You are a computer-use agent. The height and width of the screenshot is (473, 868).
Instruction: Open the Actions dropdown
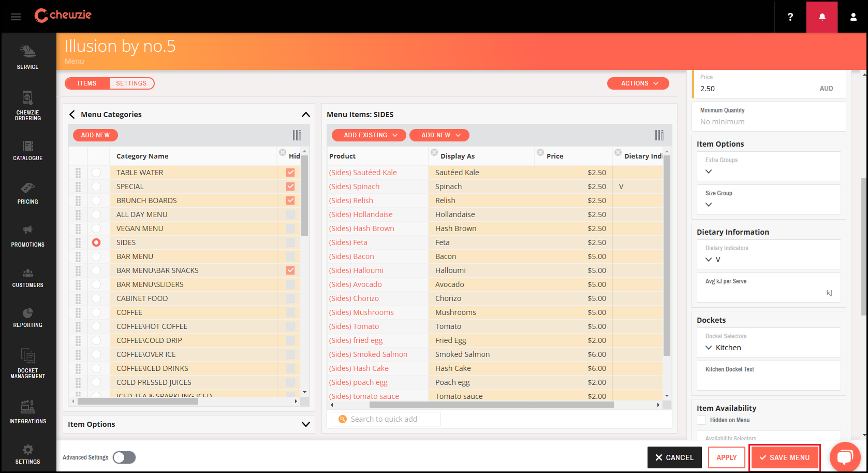[x=638, y=83]
